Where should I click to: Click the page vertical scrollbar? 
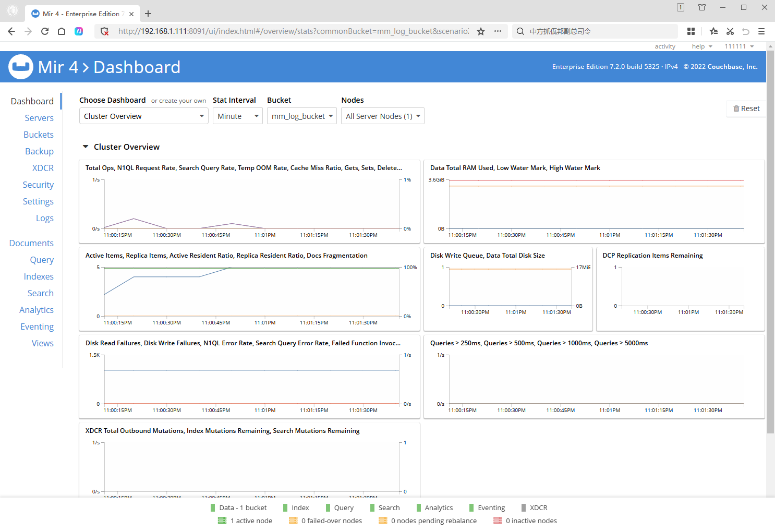click(x=770, y=241)
